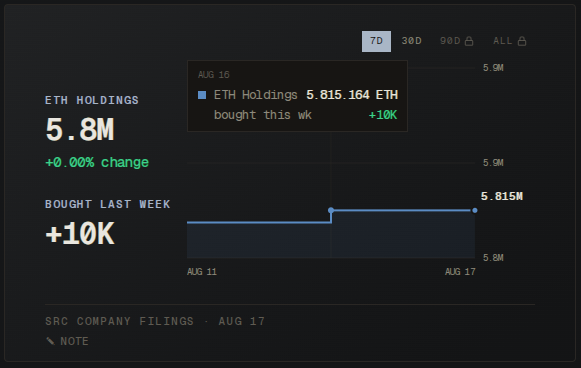Click the +10K bought last week value
The image size is (581, 368).
80,234
